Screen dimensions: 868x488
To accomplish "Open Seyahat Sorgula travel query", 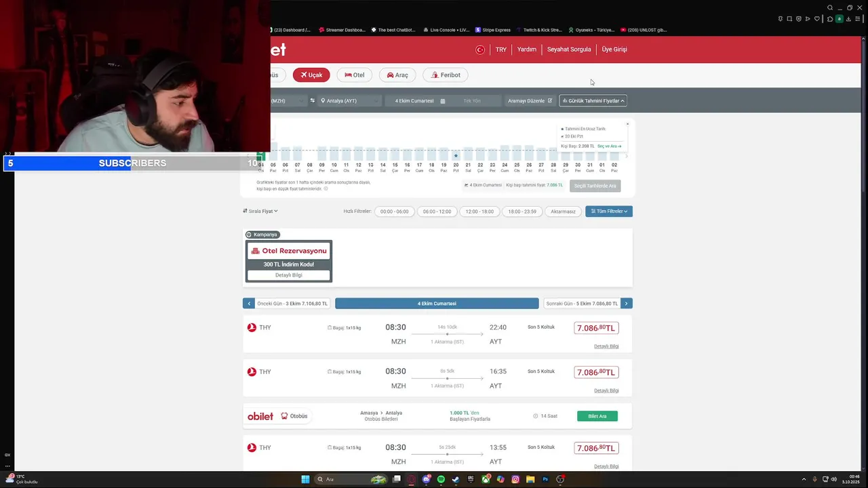I will (x=569, y=49).
